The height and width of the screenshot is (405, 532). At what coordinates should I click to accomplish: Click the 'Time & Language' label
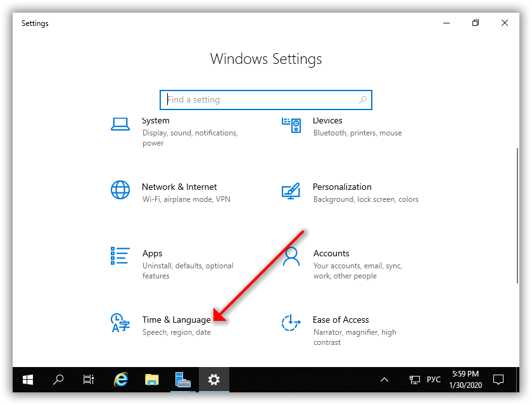click(x=176, y=320)
